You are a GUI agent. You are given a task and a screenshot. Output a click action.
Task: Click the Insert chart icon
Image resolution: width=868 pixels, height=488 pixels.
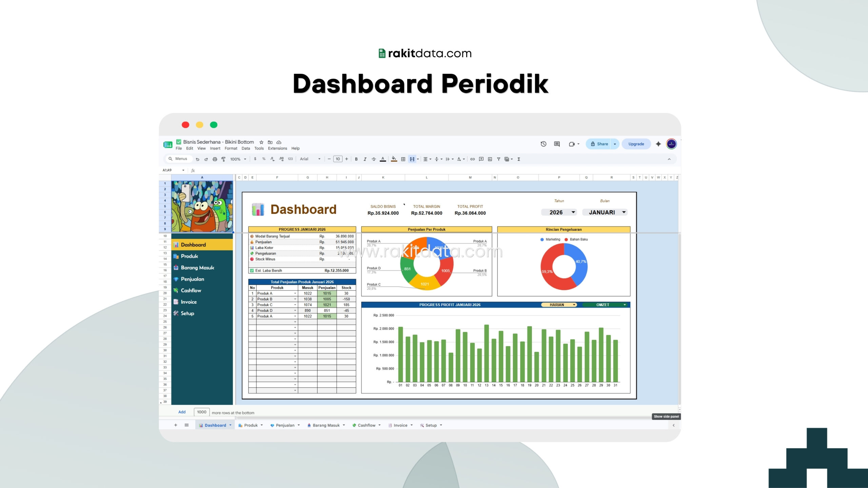point(490,159)
